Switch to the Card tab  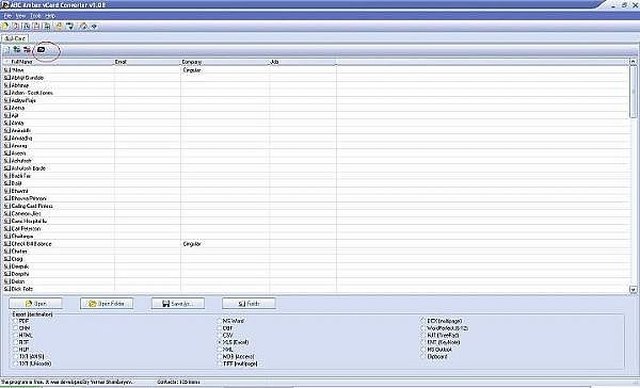tap(15, 38)
